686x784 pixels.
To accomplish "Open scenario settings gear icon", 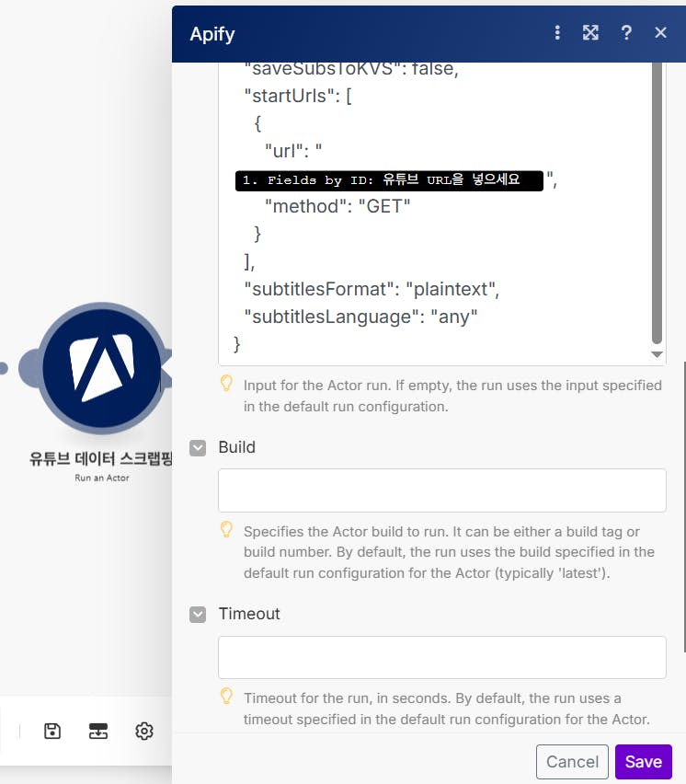I will (143, 731).
